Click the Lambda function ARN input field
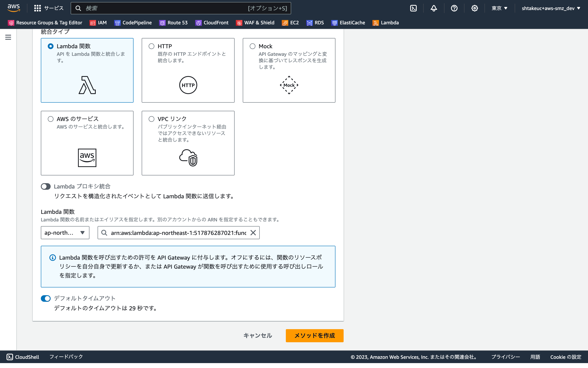The width and height of the screenshot is (588, 368). point(178,233)
